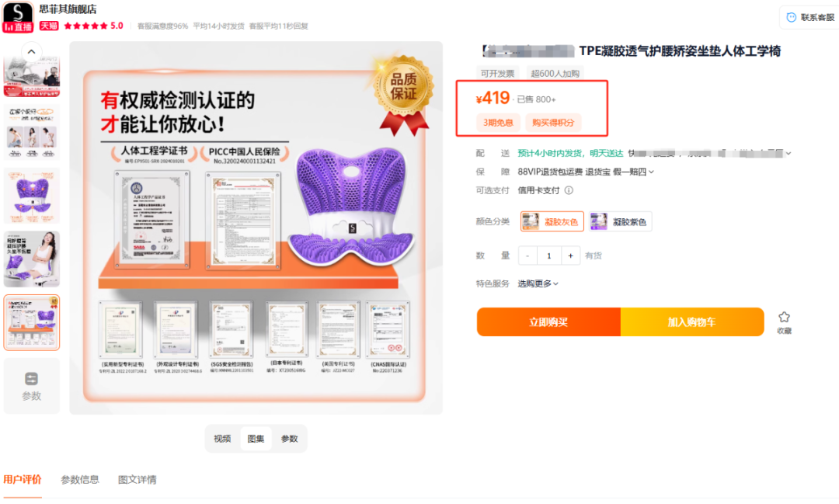
Task: Click the 立即购买 buy now button
Action: point(549,322)
